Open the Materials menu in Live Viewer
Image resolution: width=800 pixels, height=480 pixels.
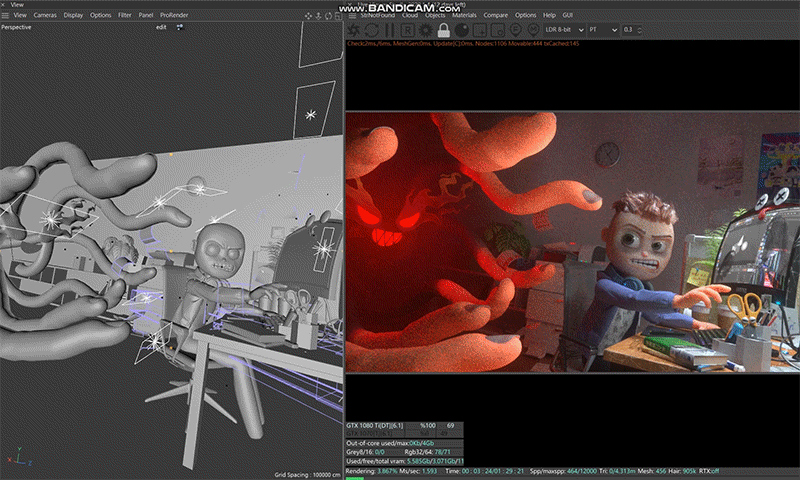coord(464,15)
